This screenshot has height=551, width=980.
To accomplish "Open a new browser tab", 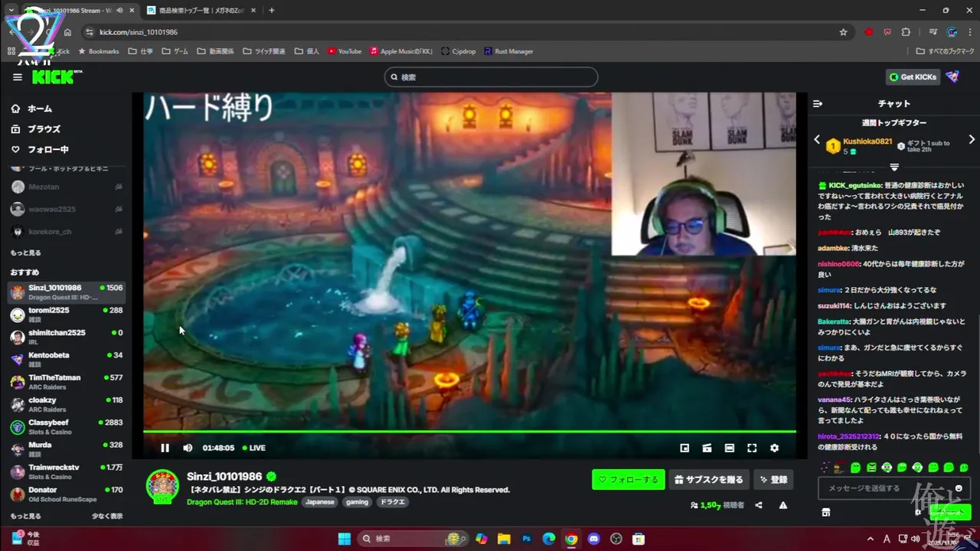I will (271, 11).
